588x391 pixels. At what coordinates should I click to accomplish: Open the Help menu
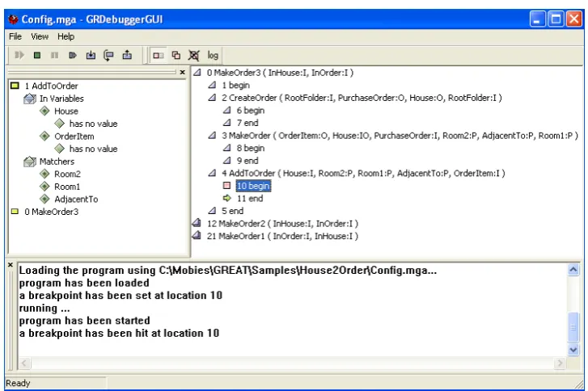pos(66,36)
